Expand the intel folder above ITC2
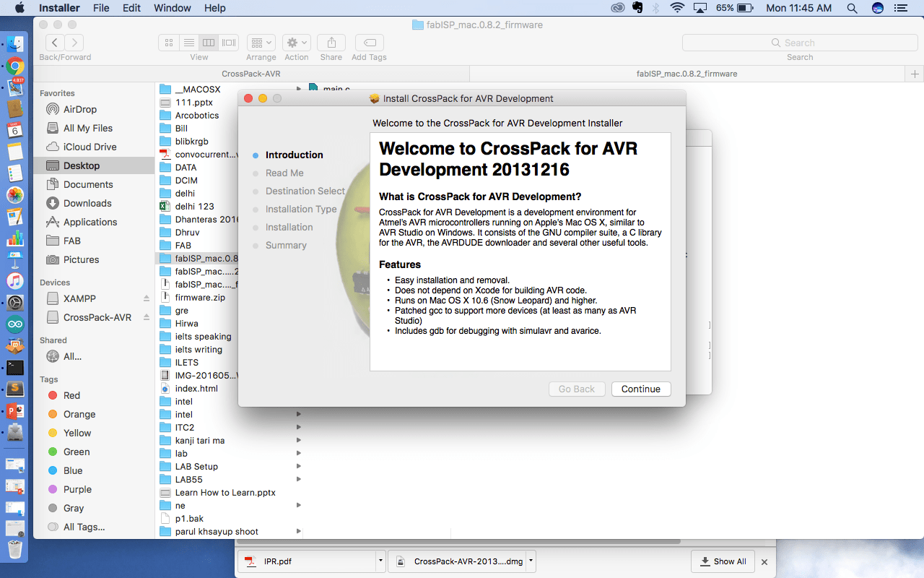Viewport: 924px width, 578px height. [x=298, y=415]
